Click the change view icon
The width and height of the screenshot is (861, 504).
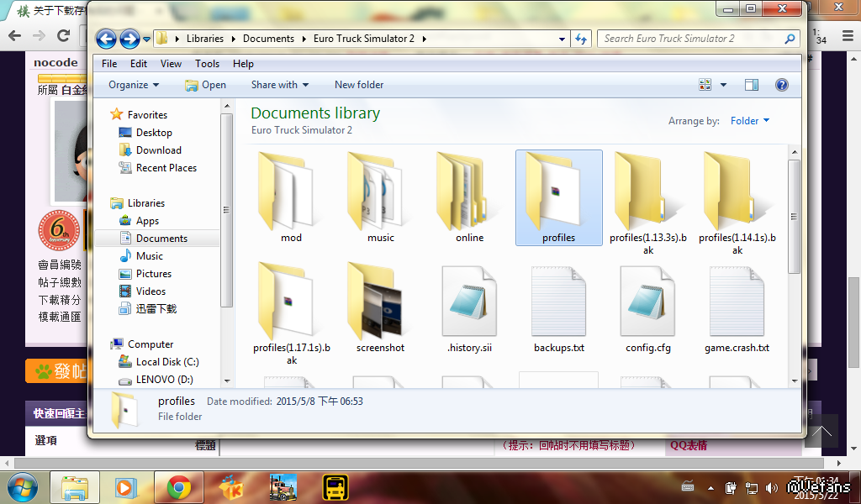[705, 85]
